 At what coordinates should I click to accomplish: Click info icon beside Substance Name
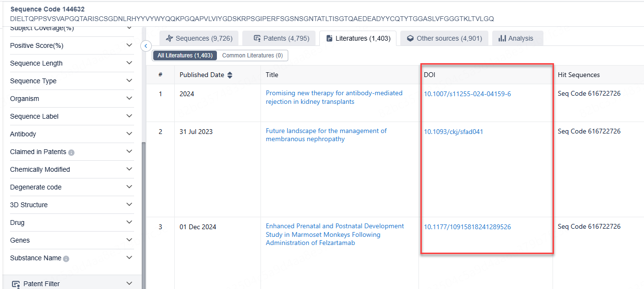[x=66, y=259]
